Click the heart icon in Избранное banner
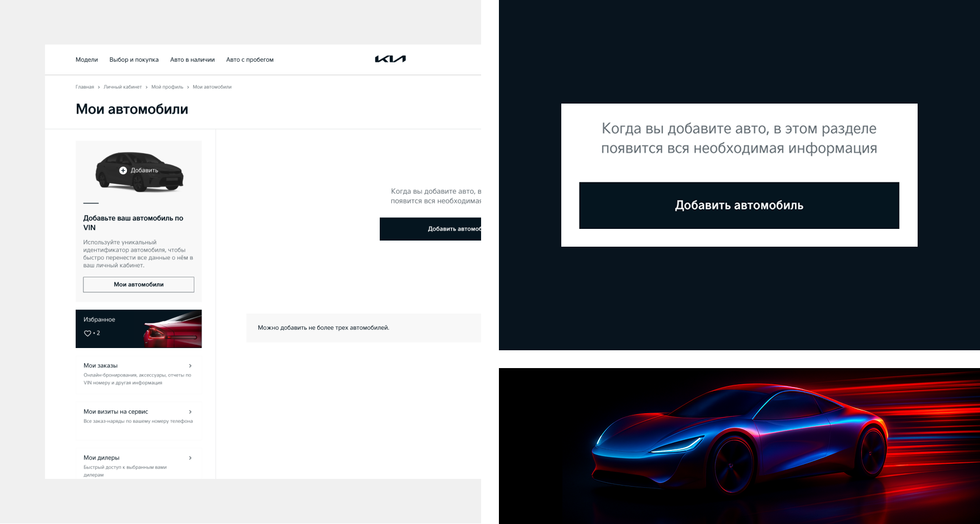980x524 pixels. pos(87,333)
